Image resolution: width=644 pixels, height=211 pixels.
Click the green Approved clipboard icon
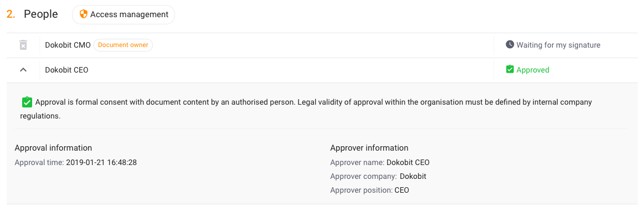pos(509,69)
